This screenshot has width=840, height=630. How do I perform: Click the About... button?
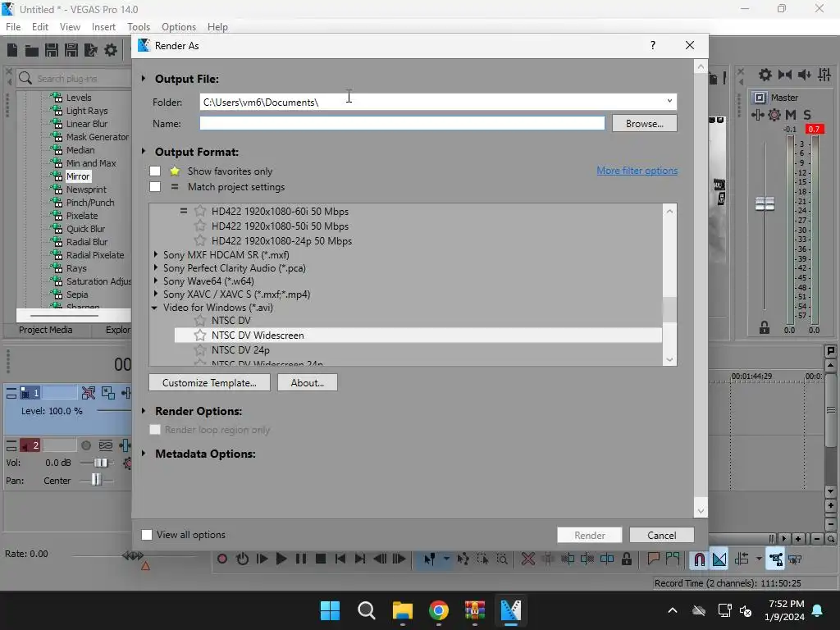pyautogui.click(x=308, y=382)
